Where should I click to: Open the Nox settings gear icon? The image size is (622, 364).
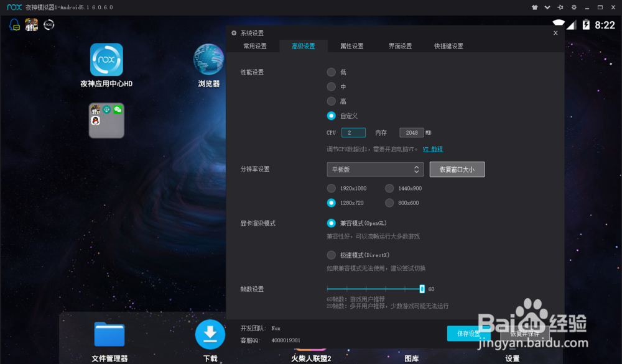click(x=573, y=7)
